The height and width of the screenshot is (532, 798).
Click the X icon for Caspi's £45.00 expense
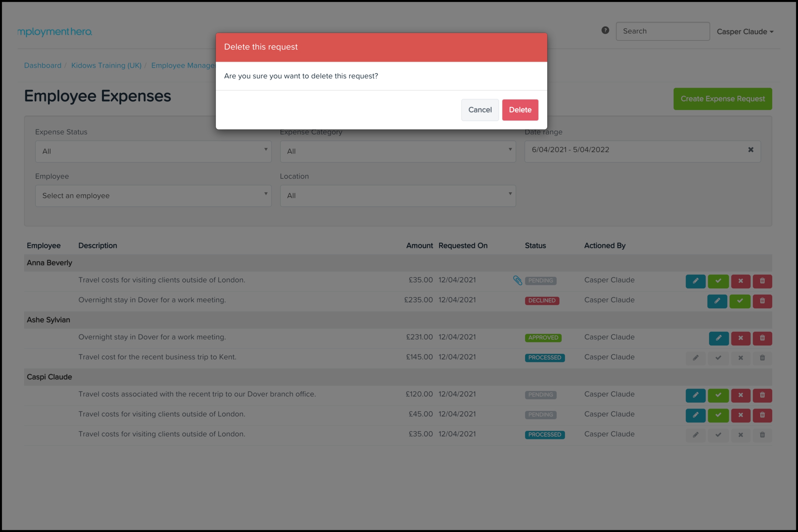pos(740,415)
